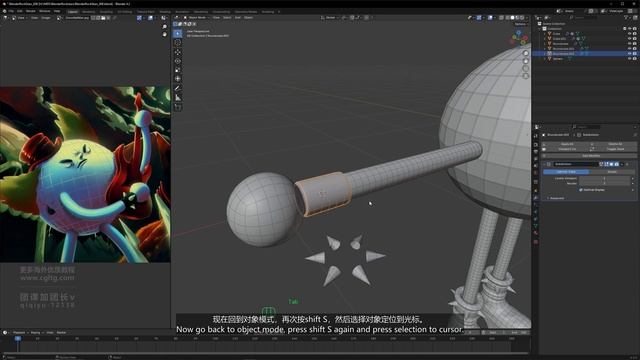The image size is (640, 360).
Task: Switch viewport shading to Wireframe
Action: (x=507, y=18)
